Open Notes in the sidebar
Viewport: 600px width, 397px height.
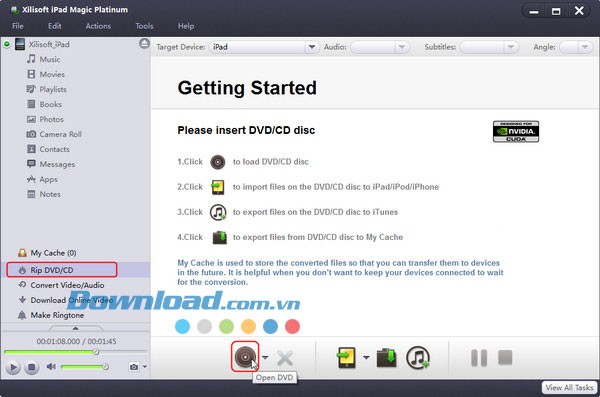coord(50,194)
